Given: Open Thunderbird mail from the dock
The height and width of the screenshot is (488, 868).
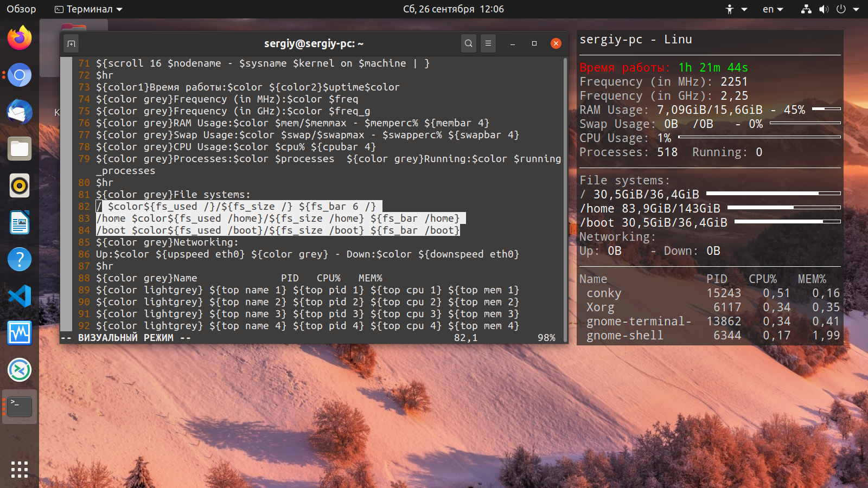Looking at the screenshot, I should coord(20,112).
